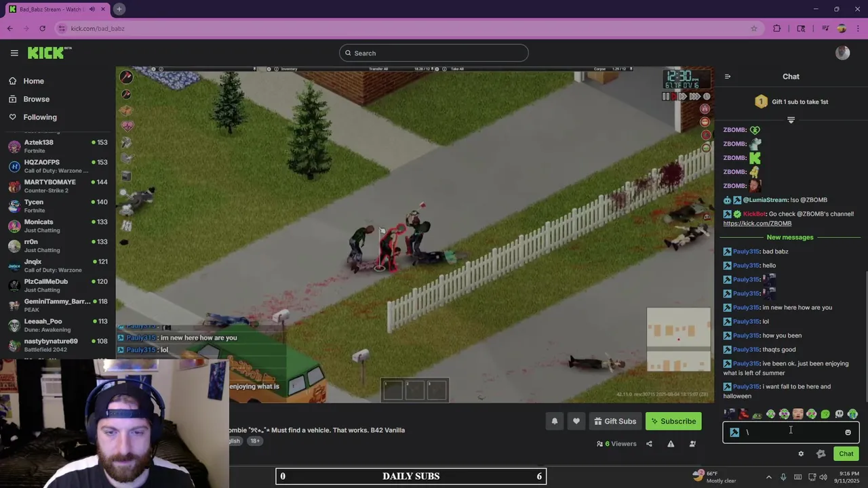
Task: Open HQZAOFPS channel in following list
Action: [x=58, y=166]
